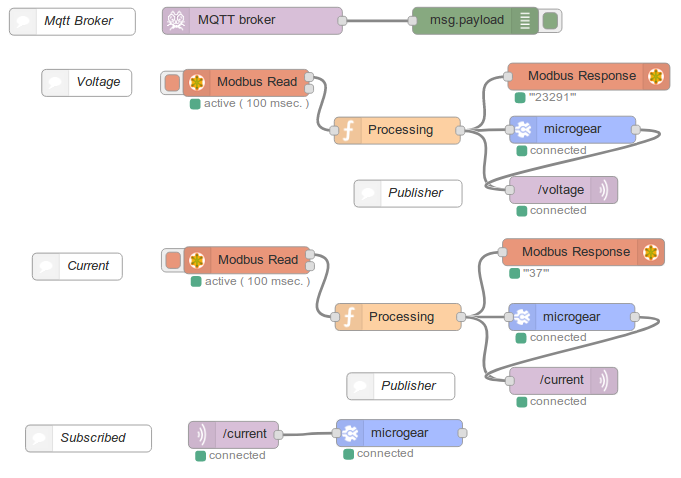Select the Modbus Read node under Voltage
The height and width of the screenshot is (478, 681).
point(246,82)
